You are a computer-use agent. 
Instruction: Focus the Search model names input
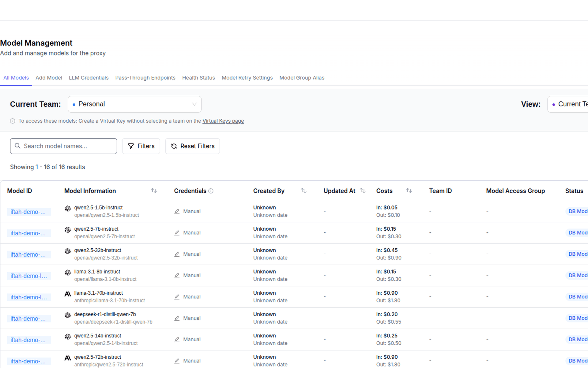pyautogui.click(x=63, y=146)
